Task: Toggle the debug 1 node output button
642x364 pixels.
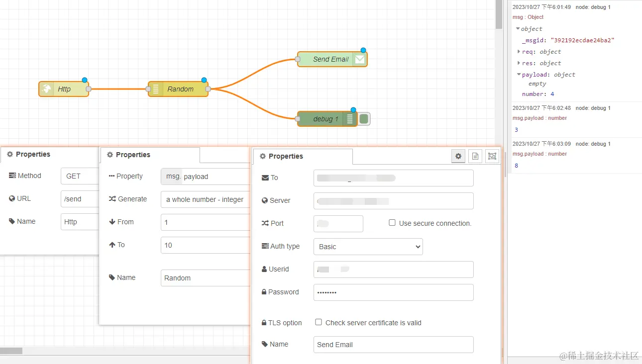Action: click(x=364, y=119)
